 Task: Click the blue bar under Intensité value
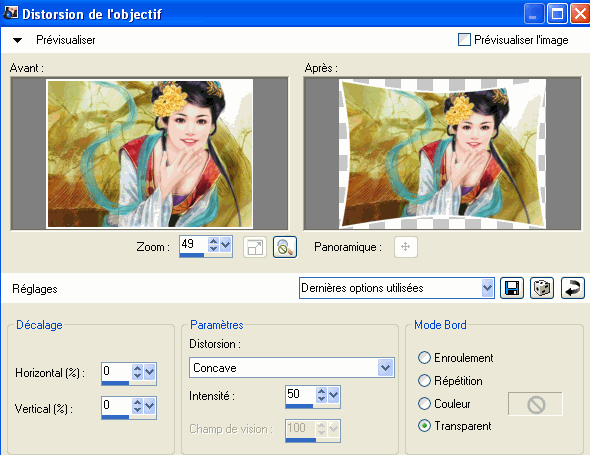[299, 406]
